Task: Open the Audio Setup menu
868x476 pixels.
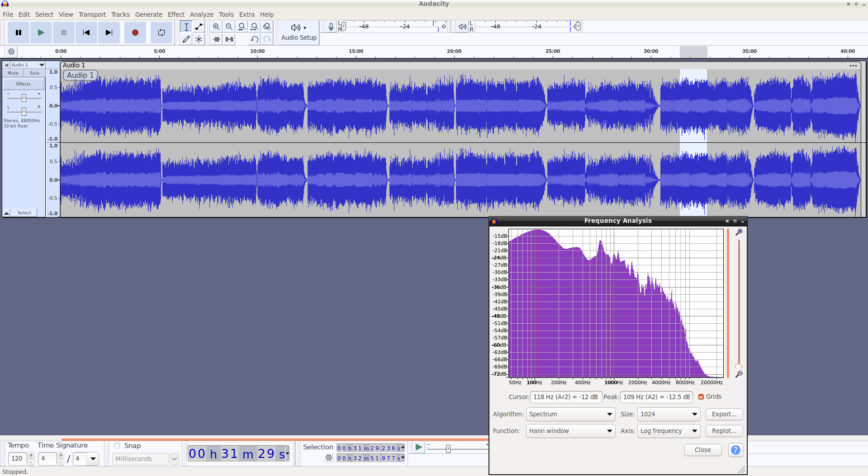Action: (x=299, y=33)
